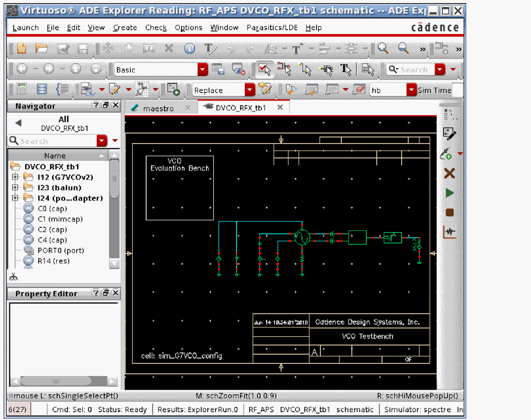The image size is (531, 420).
Task: Toggle the highlighted selection mode icon in toolbar
Action: pyautogui.click(x=264, y=69)
